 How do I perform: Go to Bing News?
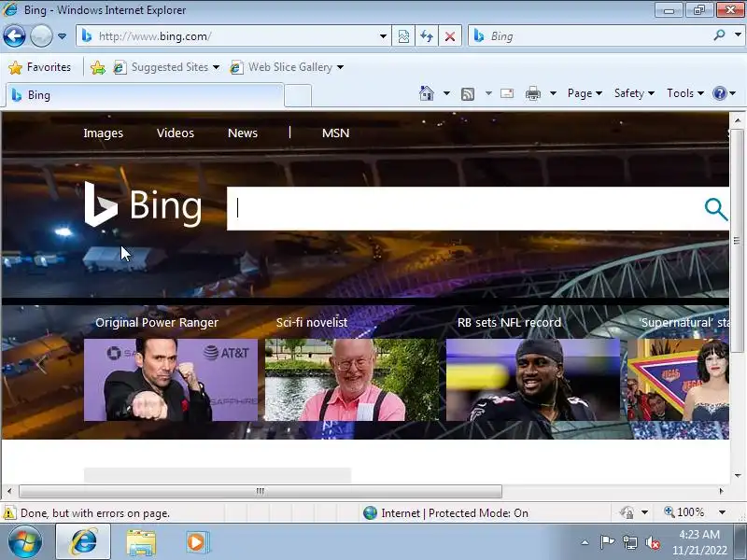pos(243,133)
